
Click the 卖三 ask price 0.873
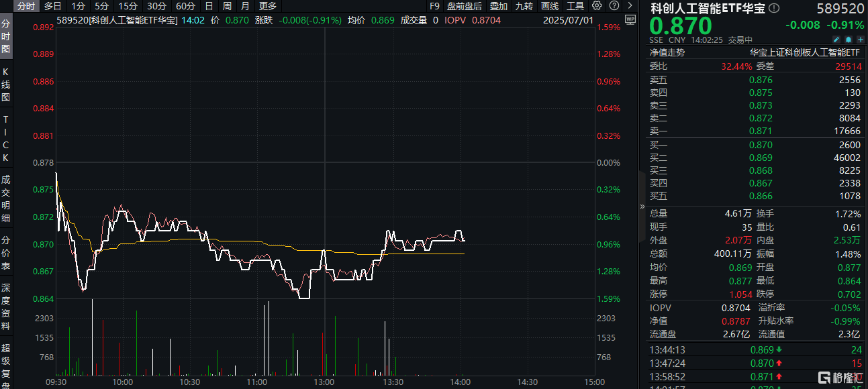coord(761,105)
